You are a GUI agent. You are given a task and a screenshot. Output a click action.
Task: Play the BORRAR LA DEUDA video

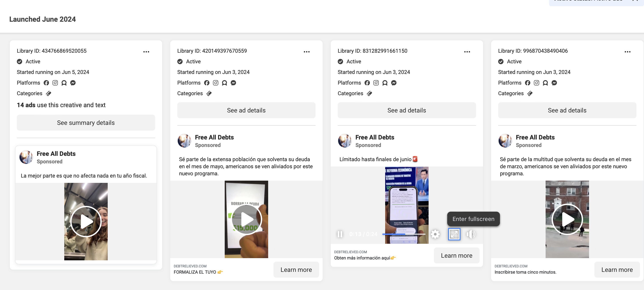click(x=246, y=219)
